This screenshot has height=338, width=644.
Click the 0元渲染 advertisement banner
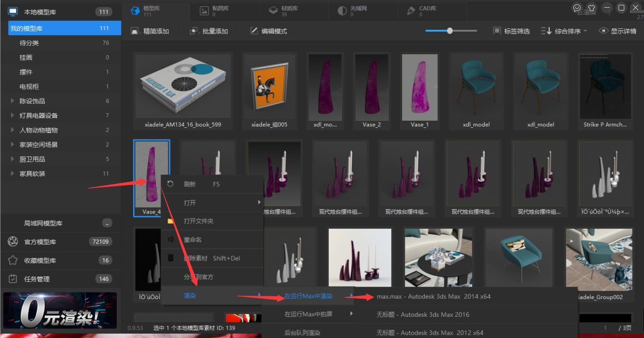pos(60,310)
